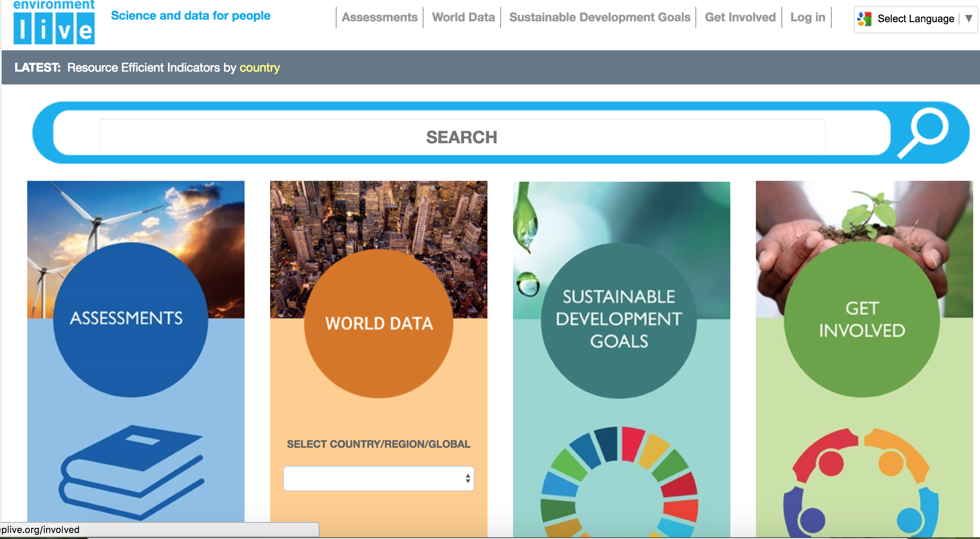Open the Assessments menu item
The width and height of the screenshot is (980, 539).
click(380, 17)
